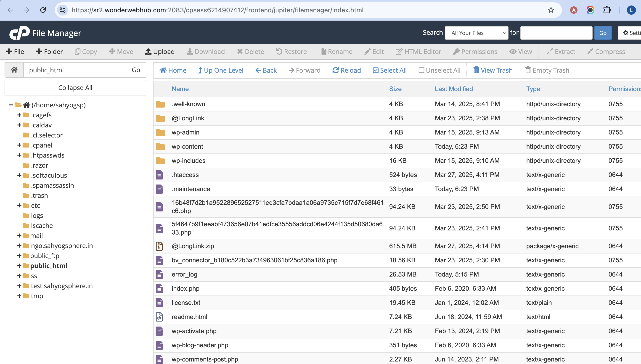Sort by the Size column header
This screenshot has width=641, height=364.
(x=395, y=89)
